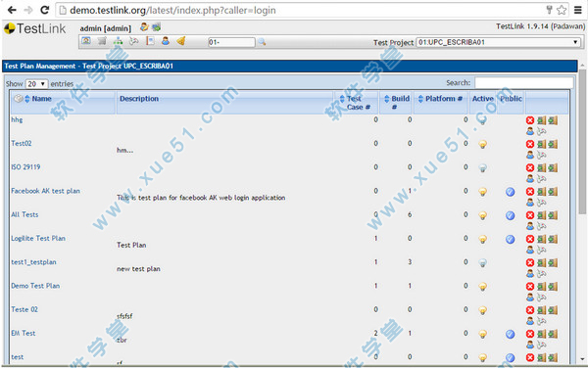
Task: Bookmark this page with the star icon
Action: click(x=562, y=10)
